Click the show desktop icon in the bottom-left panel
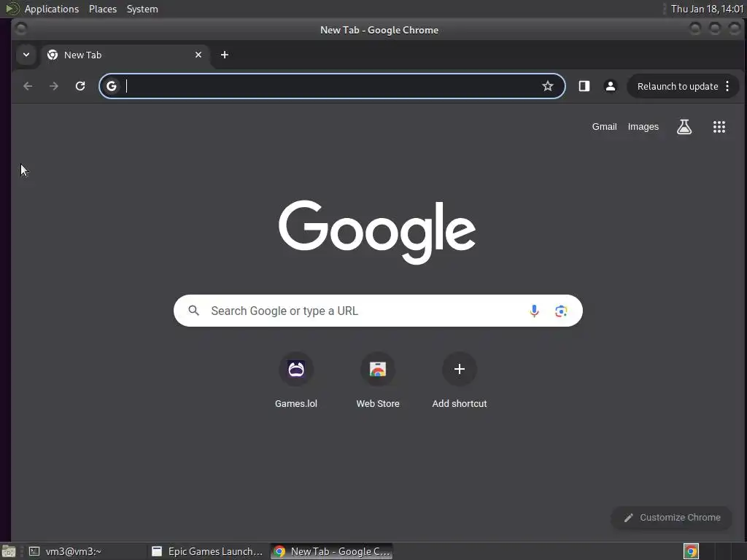 point(9,551)
